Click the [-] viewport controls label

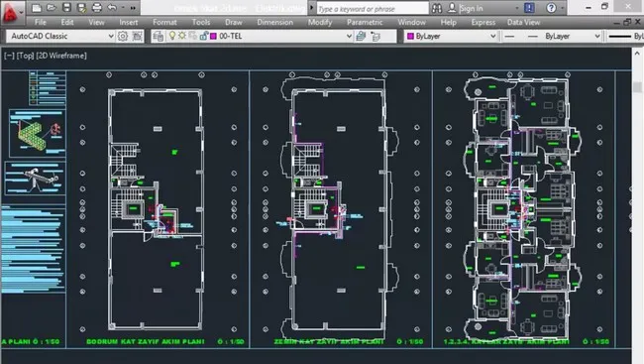9,56
